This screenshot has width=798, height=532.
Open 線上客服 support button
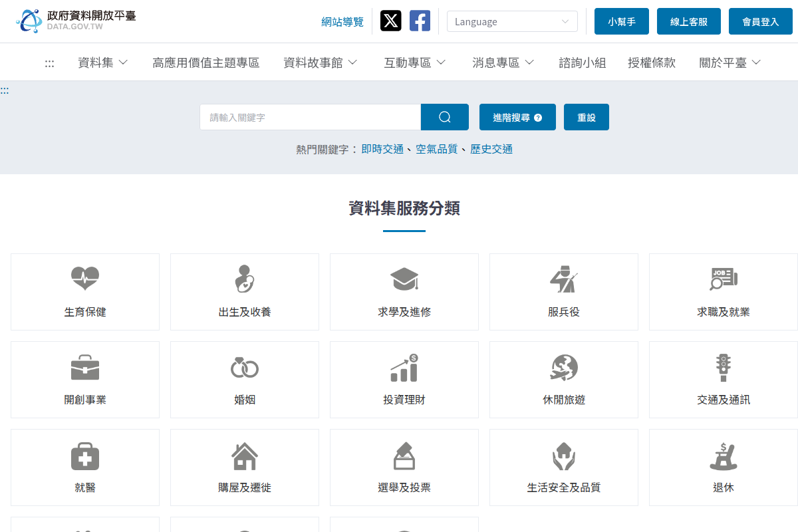click(x=689, y=21)
